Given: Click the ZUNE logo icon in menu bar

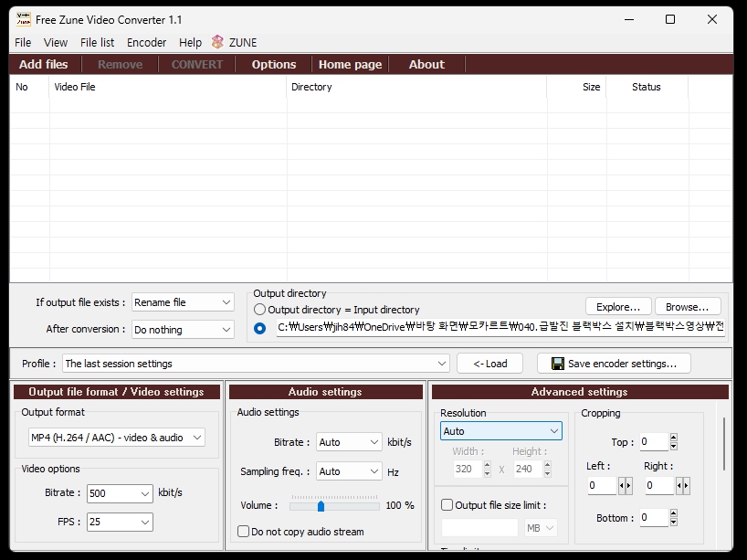Looking at the screenshot, I should (217, 42).
